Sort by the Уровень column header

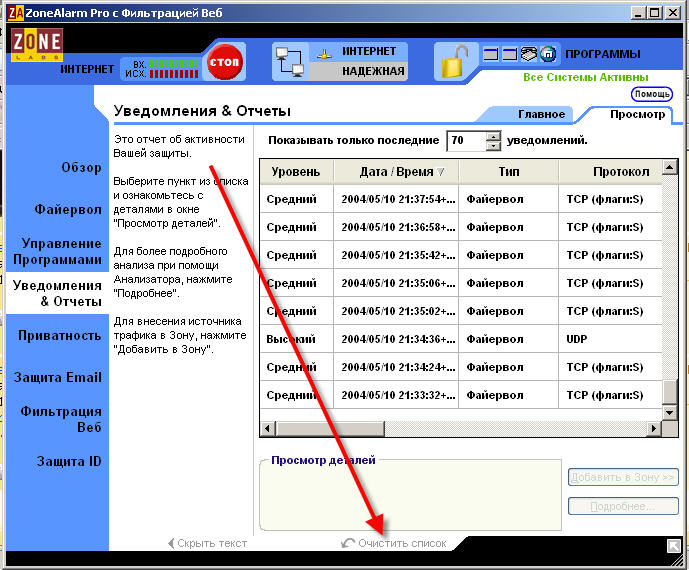coord(296,171)
